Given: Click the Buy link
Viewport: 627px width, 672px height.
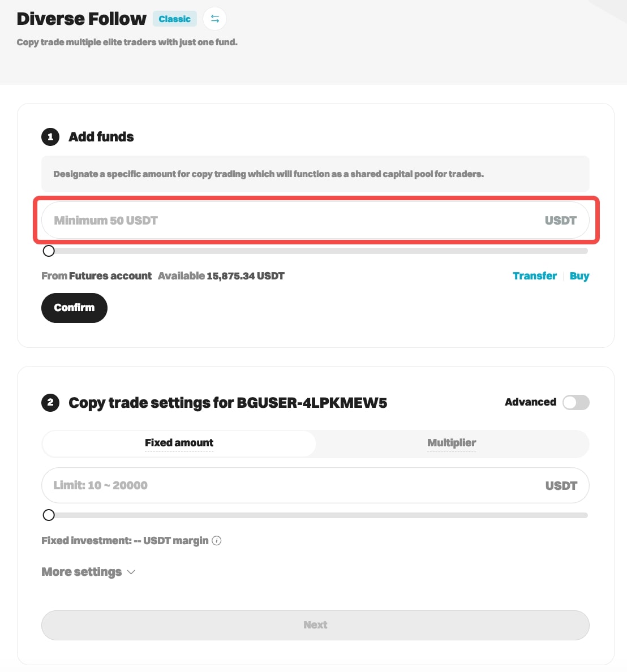Looking at the screenshot, I should [x=579, y=276].
